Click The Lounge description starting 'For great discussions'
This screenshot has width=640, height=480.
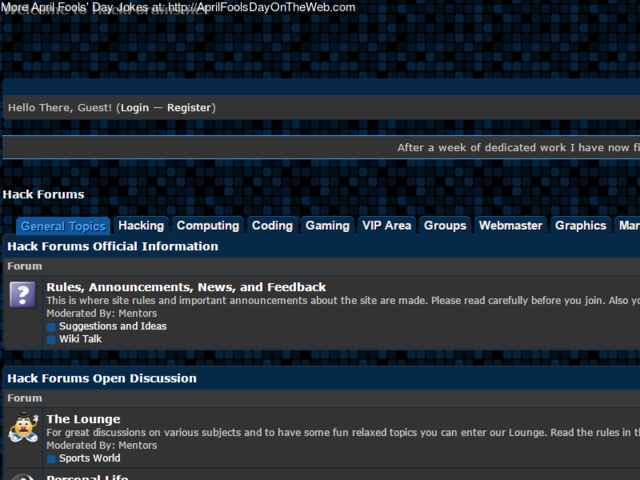(343, 432)
